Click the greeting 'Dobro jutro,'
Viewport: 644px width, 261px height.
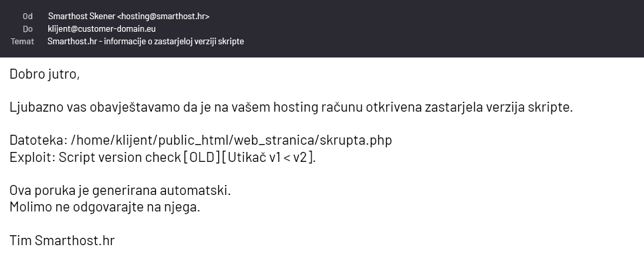pyautogui.click(x=44, y=74)
